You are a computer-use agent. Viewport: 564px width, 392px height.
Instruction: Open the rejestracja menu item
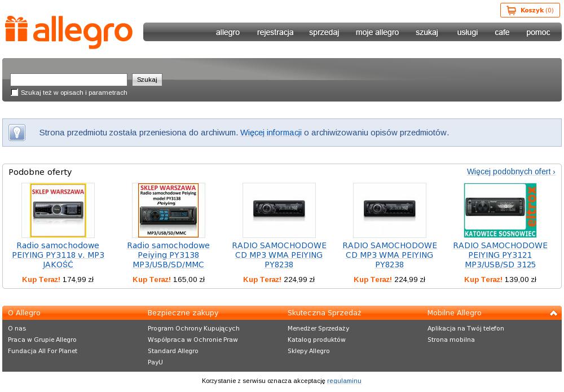(275, 32)
